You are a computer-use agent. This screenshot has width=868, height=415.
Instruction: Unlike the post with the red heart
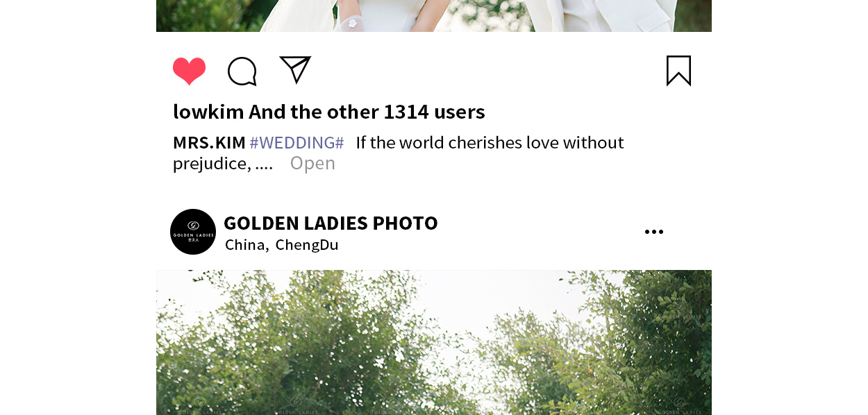[x=189, y=71]
